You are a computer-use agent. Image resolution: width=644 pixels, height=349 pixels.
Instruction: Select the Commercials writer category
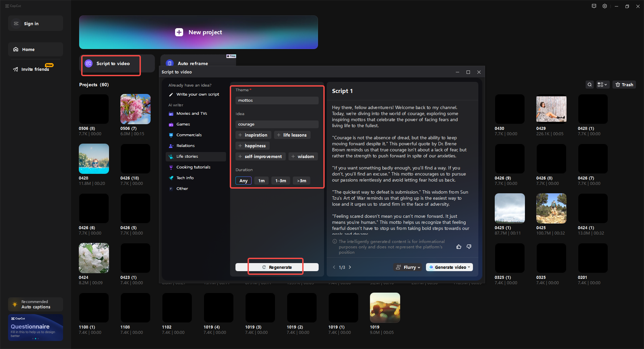point(196,135)
